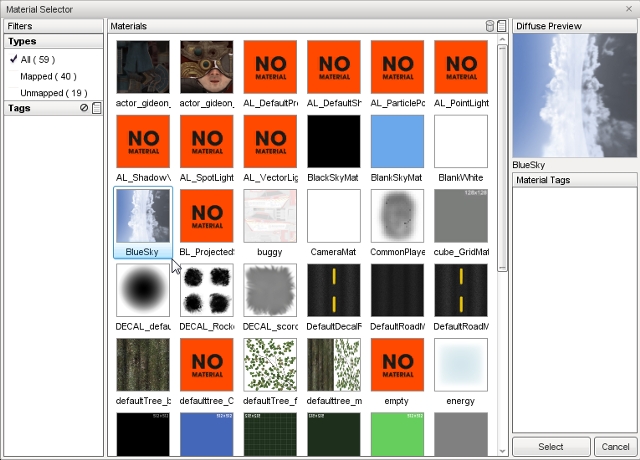
Task: Click the page icon beside Tags header
Action: point(96,108)
